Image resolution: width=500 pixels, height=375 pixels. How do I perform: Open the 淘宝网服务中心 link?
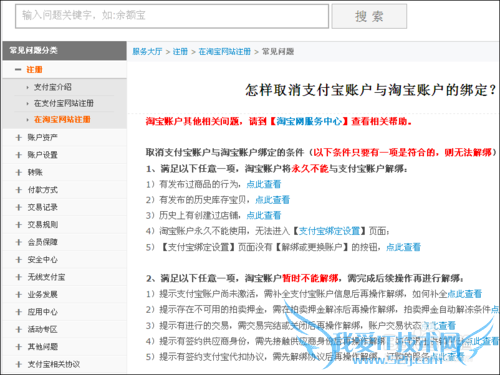[309, 121]
